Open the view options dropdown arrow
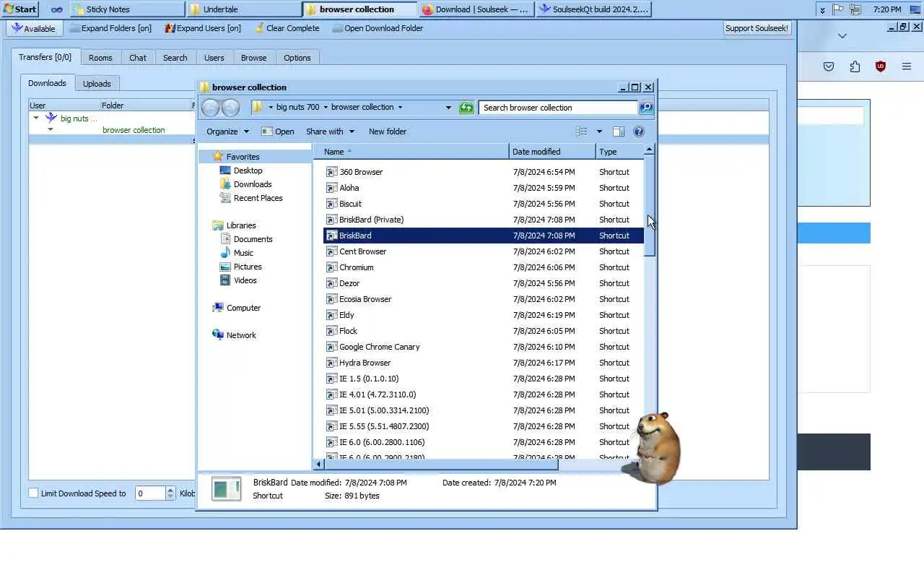924x578 pixels. [x=599, y=131]
